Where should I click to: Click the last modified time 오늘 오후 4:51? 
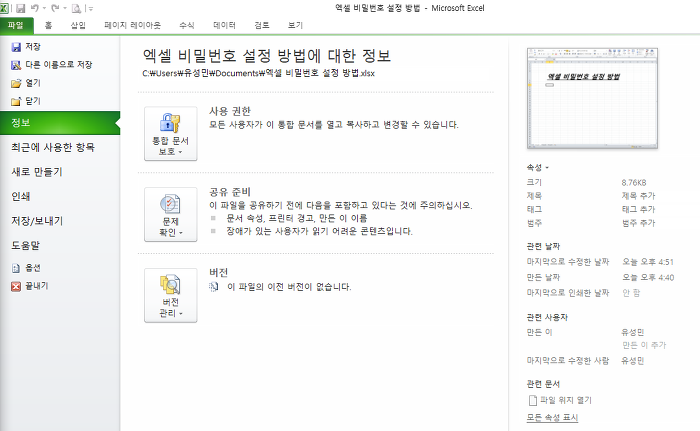(648, 262)
